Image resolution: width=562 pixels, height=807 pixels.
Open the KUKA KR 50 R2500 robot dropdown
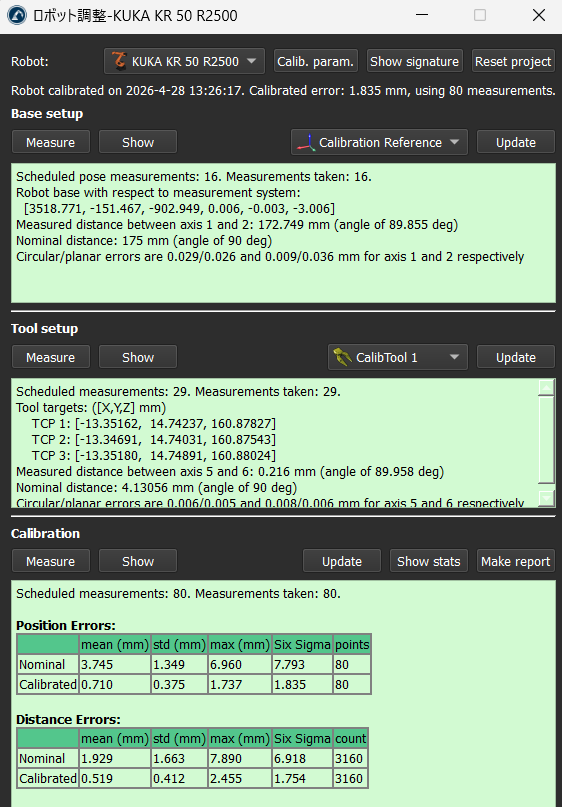click(184, 61)
